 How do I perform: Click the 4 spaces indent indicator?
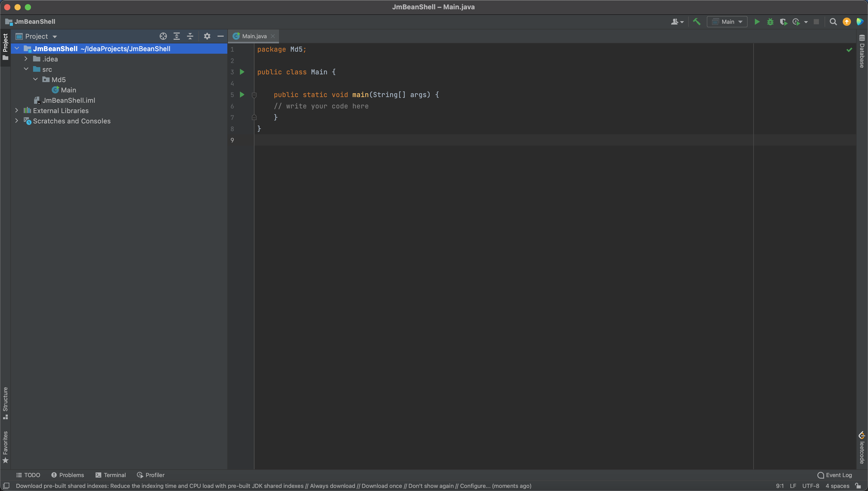[837, 486]
